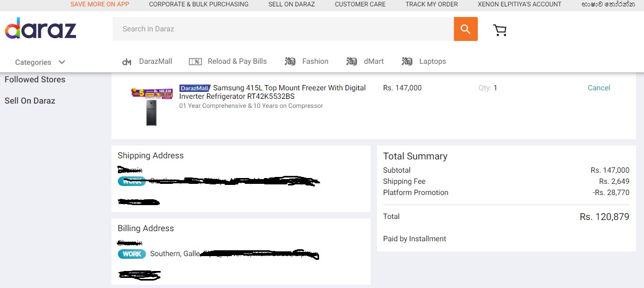The image size is (644, 288).
Task: Click the icon beside dMart
Action: [351, 62]
